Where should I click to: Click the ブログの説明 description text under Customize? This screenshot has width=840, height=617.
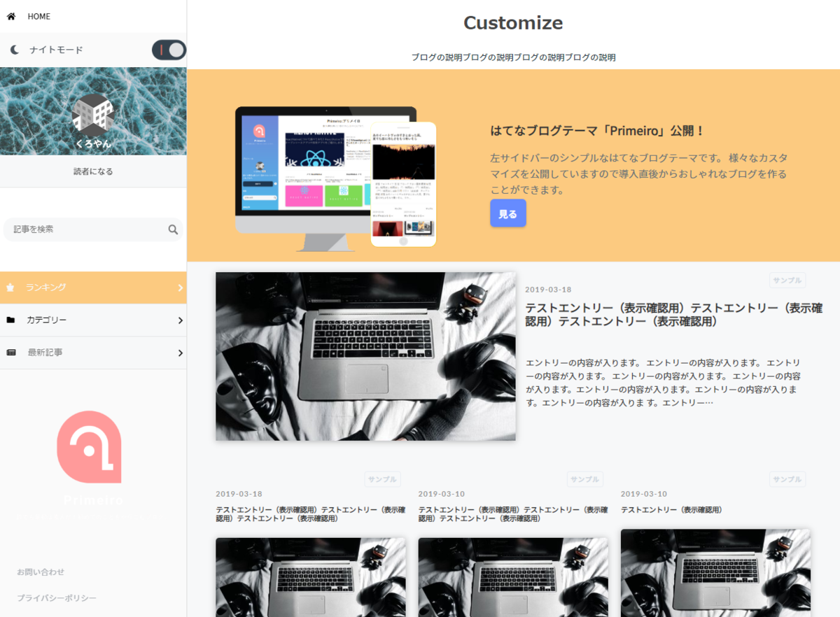click(x=513, y=57)
